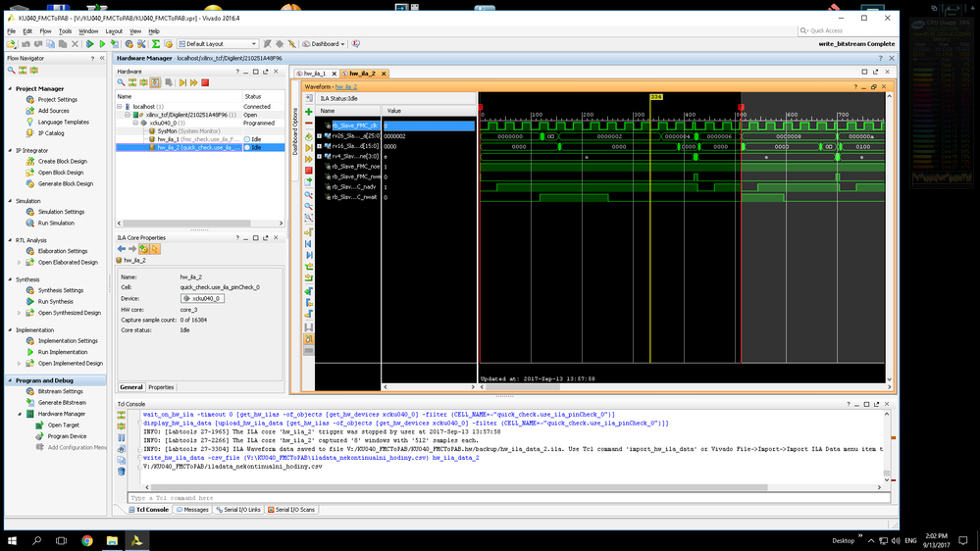Image resolution: width=980 pixels, height=551 pixels.
Task: Click the Zoom Fit icon in waveform sidebar
Action: pyautogui.click(x=309, y=218)
